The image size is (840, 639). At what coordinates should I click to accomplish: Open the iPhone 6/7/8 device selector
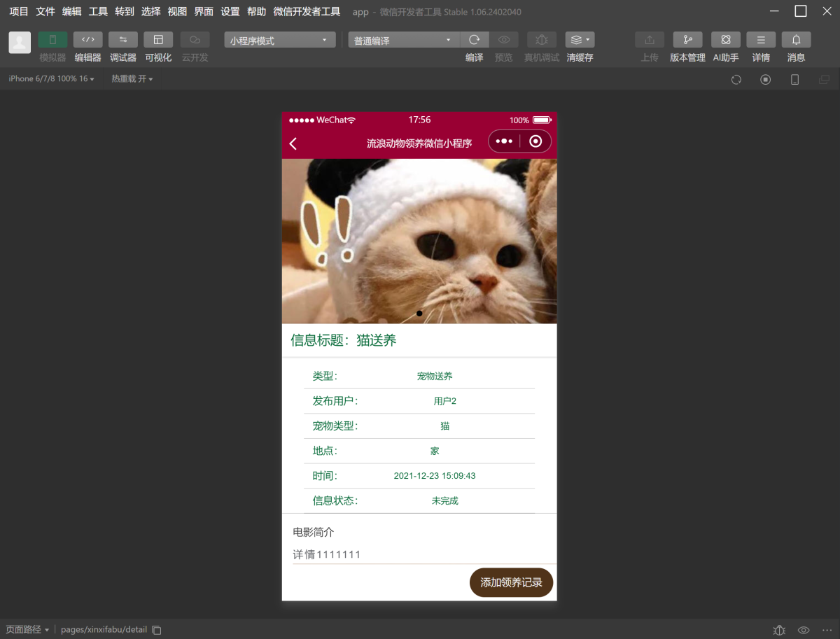coord(51,79)
